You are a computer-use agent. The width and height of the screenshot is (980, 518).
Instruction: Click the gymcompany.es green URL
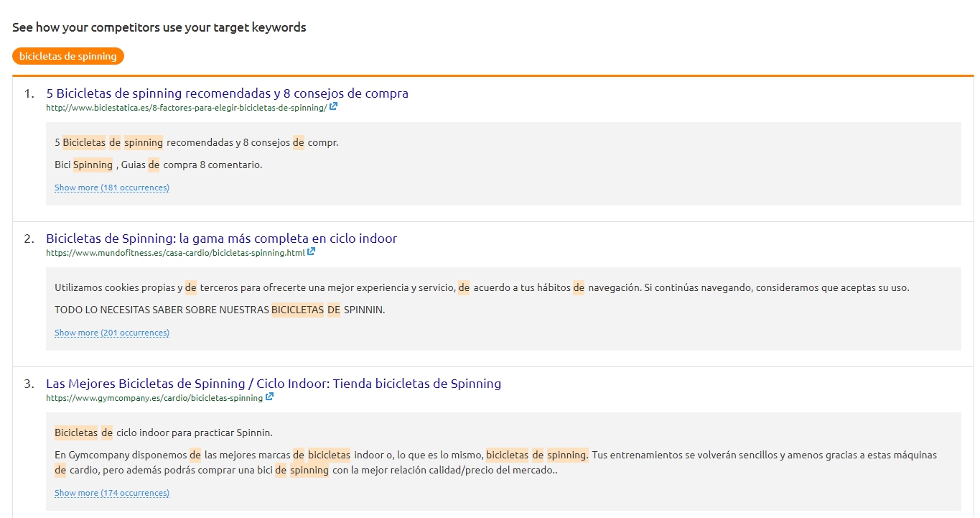154,398
